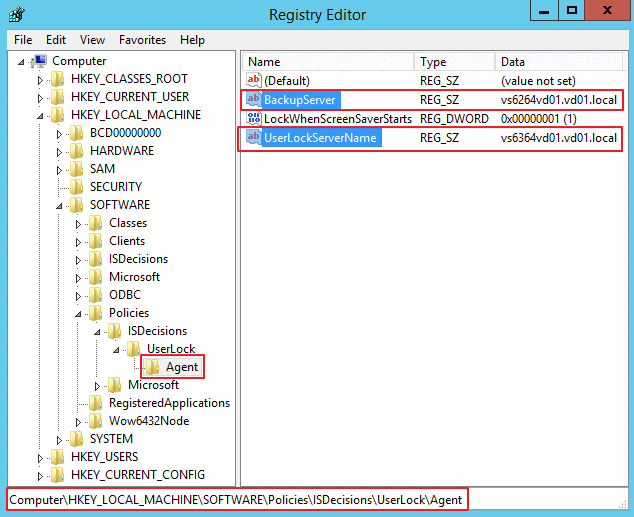Click the HKEY_CURRENT_USER folder icon

click(x=57, y=97)
